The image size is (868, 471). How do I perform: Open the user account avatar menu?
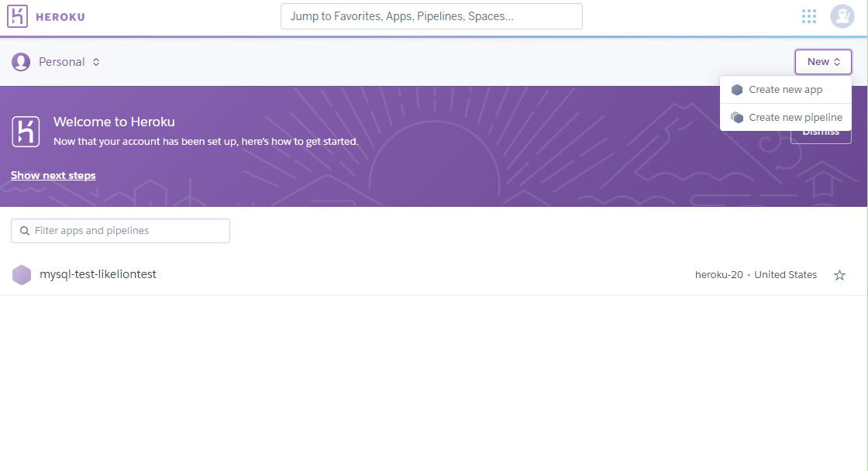pos(842,16)
